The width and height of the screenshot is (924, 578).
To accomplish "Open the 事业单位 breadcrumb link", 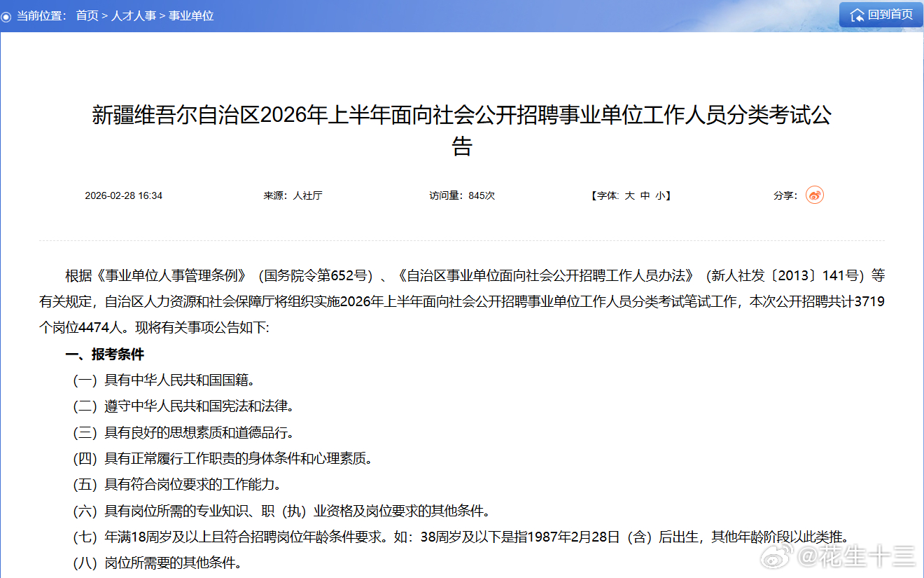I will point(191,15).
